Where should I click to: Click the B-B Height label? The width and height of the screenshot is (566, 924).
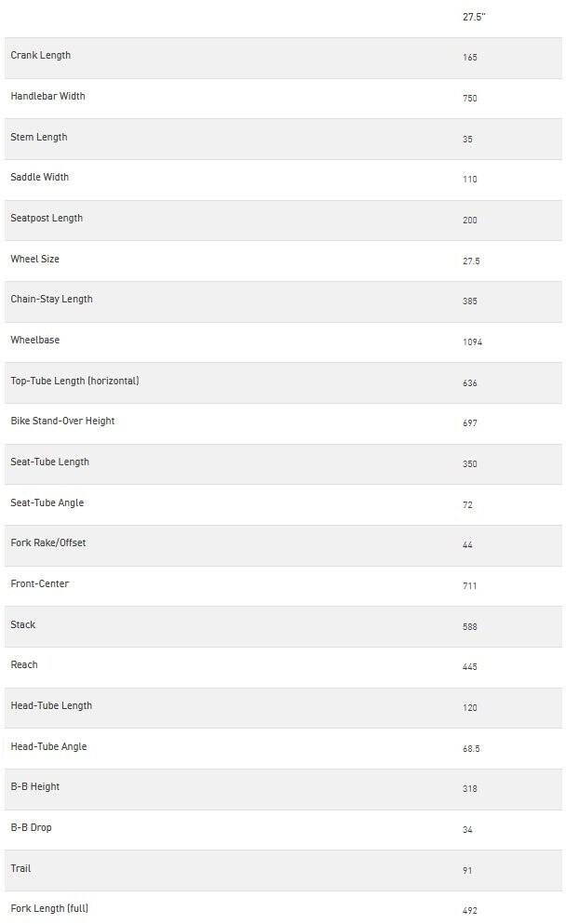point(34,787)
